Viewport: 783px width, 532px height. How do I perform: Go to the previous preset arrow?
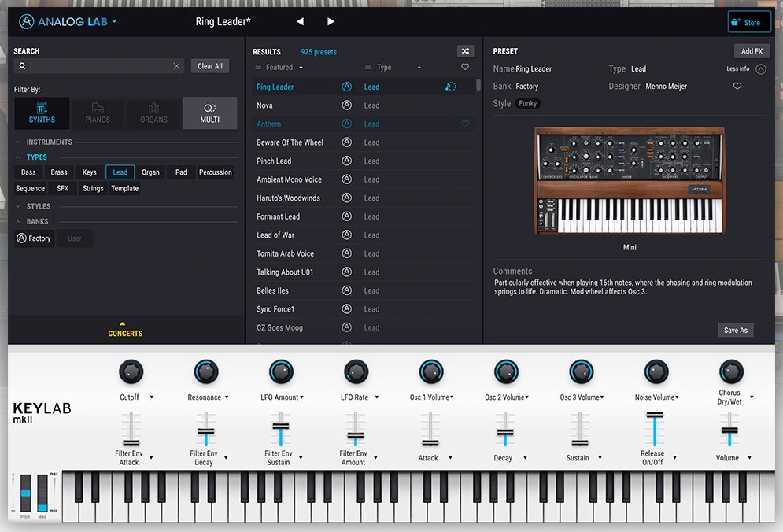click(299, 22)
